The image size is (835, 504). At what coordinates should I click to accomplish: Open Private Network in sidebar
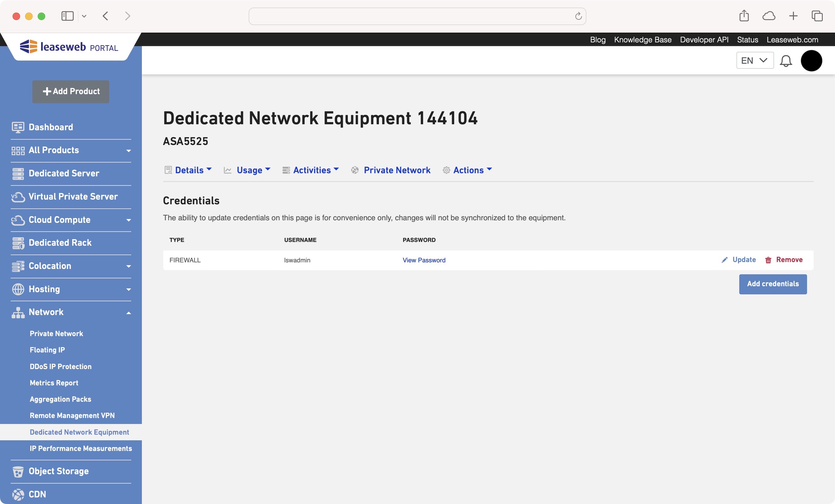56,334
